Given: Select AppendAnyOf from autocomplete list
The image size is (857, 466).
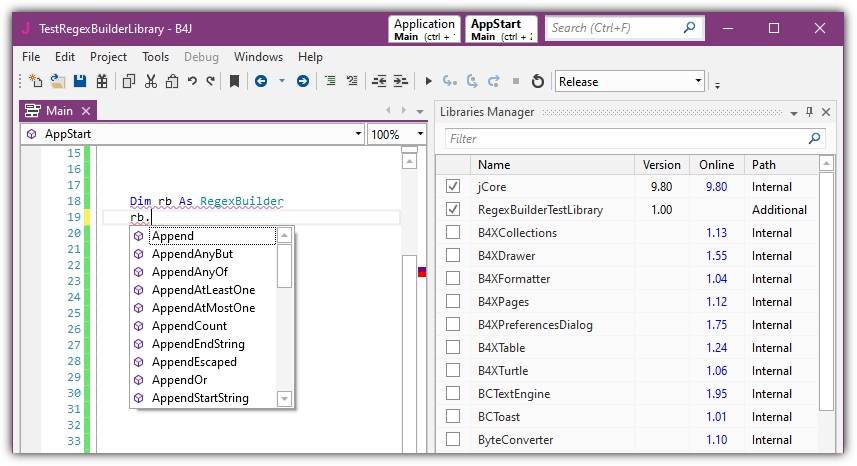Looking at the screenshot, I should coord(189,272).
